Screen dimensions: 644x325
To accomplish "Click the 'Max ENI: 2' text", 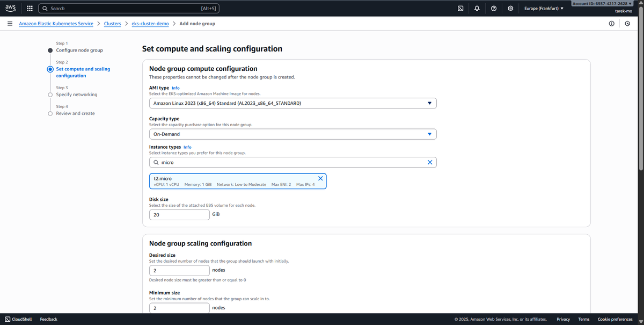I will point(281,184).
